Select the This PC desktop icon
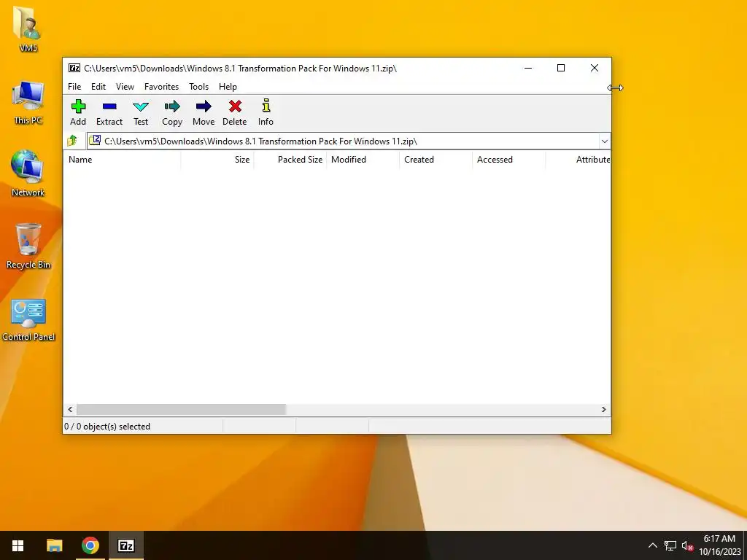The width and height of the screenshot is (747, 560). [x=28, y=103]
